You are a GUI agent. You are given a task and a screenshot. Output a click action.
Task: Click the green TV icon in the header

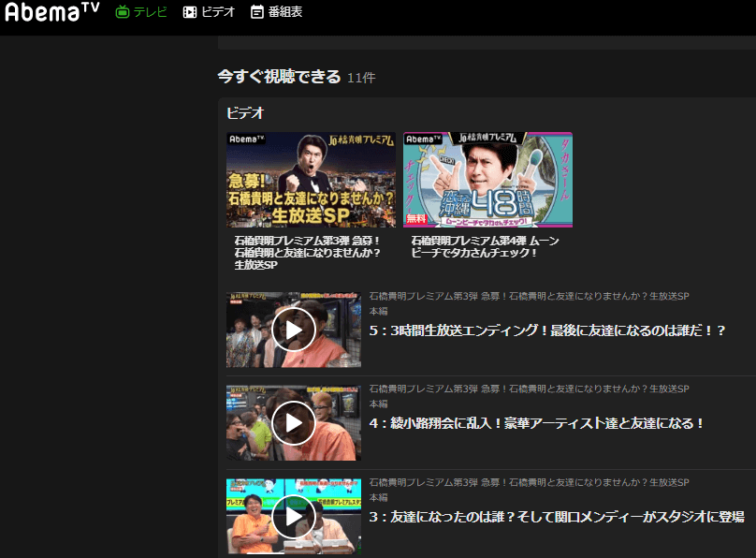click(123, 12)
